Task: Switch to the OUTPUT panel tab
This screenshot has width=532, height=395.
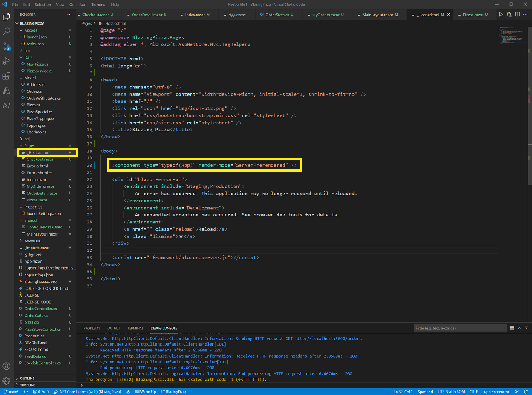Action: 113,328
